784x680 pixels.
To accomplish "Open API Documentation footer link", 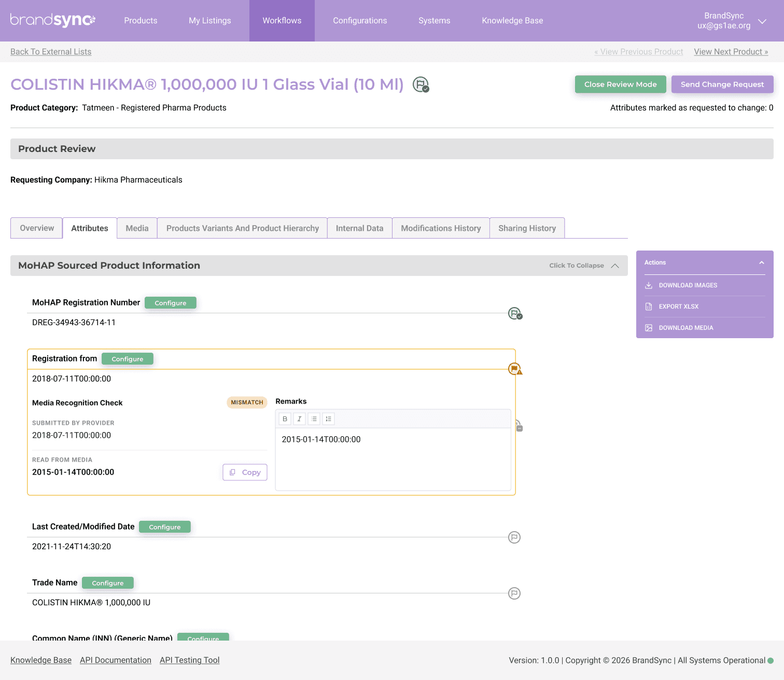I will [x=116, y=660].
